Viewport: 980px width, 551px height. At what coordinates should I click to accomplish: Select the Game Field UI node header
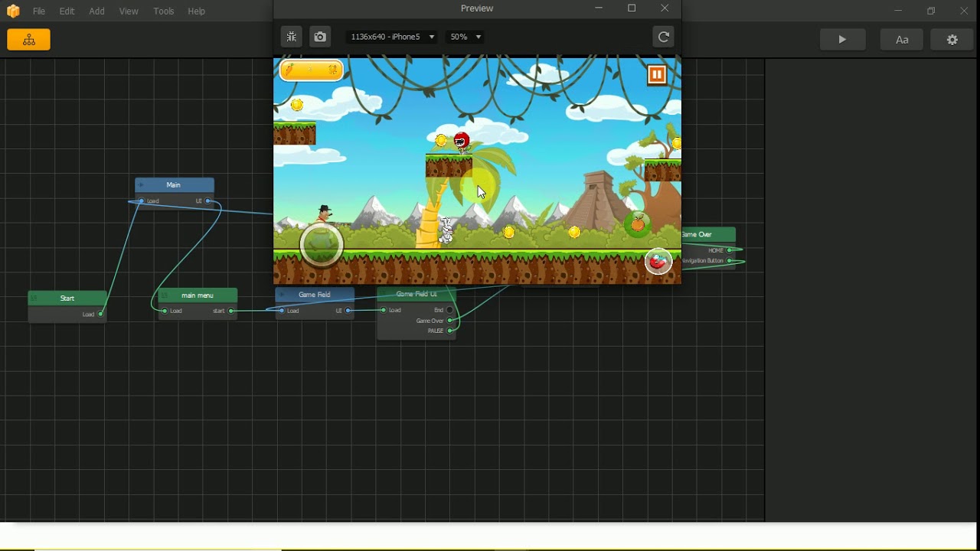pos(416,295)
